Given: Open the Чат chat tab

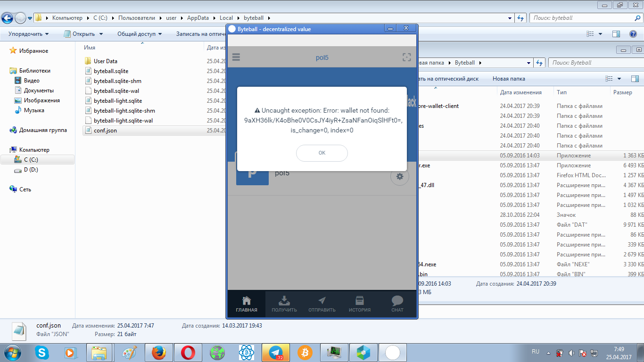Looking at the screenshot, I should pyautogui.click(x=397, y=304).
